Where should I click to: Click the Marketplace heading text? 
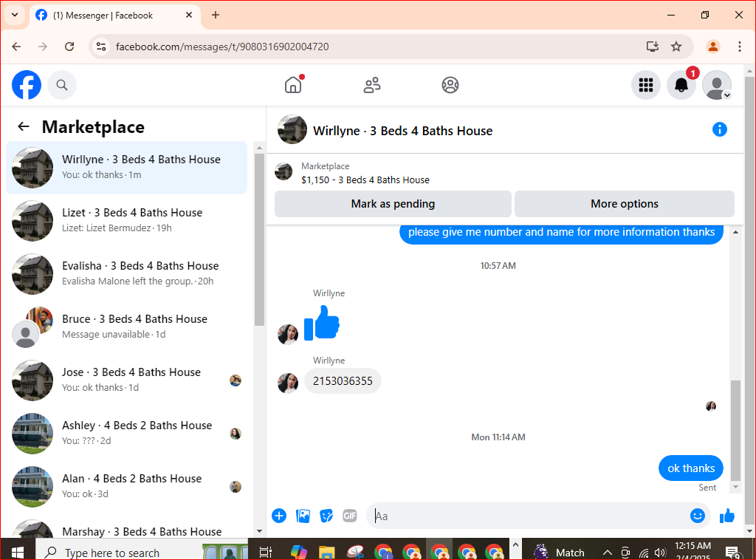[x=93, y=127]
